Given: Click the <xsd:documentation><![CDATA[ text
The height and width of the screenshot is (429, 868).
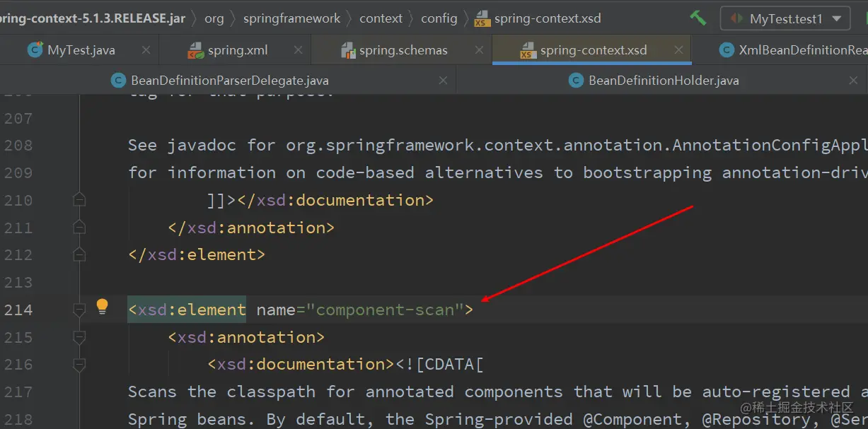Looking at the screenshot, I should click(345, 364).
